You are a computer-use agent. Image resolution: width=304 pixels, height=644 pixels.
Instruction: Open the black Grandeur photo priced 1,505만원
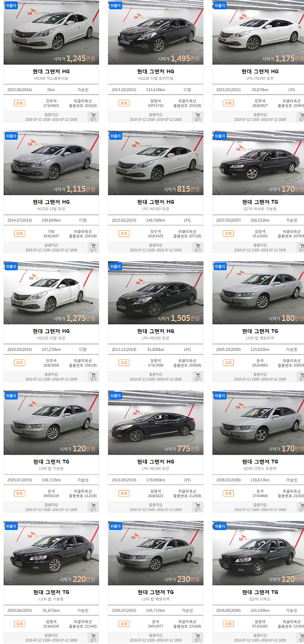point(155,293)
